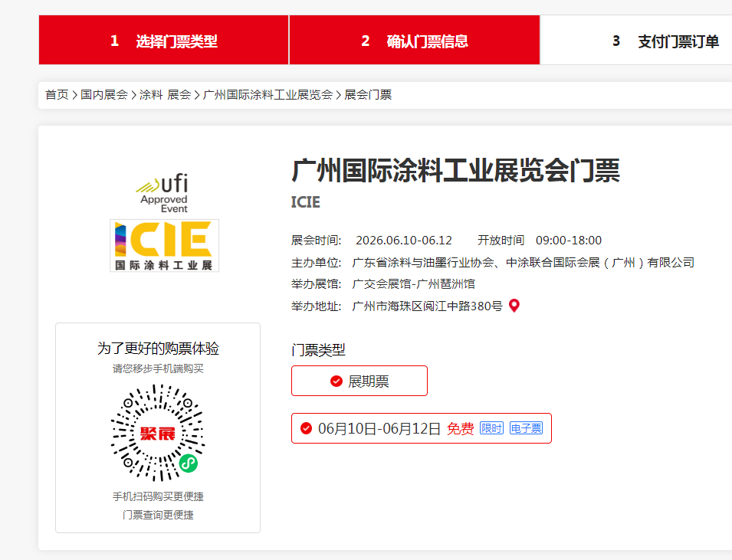Click the blue 电子票 tag badge
This screenshot has width=732, height=560.
pyautogui.click(x=526, y=428)
